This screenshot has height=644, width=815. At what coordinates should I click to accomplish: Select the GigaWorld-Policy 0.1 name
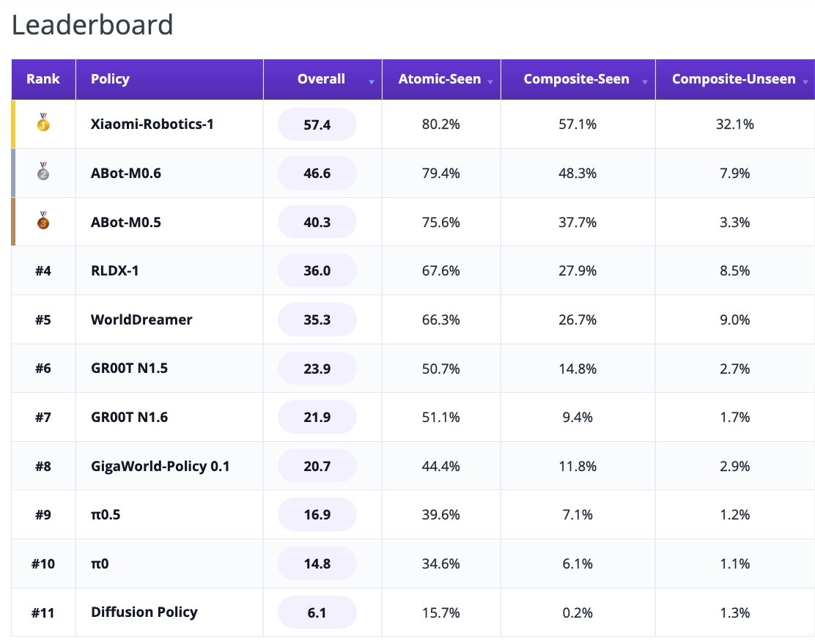[x=160, y=466]
